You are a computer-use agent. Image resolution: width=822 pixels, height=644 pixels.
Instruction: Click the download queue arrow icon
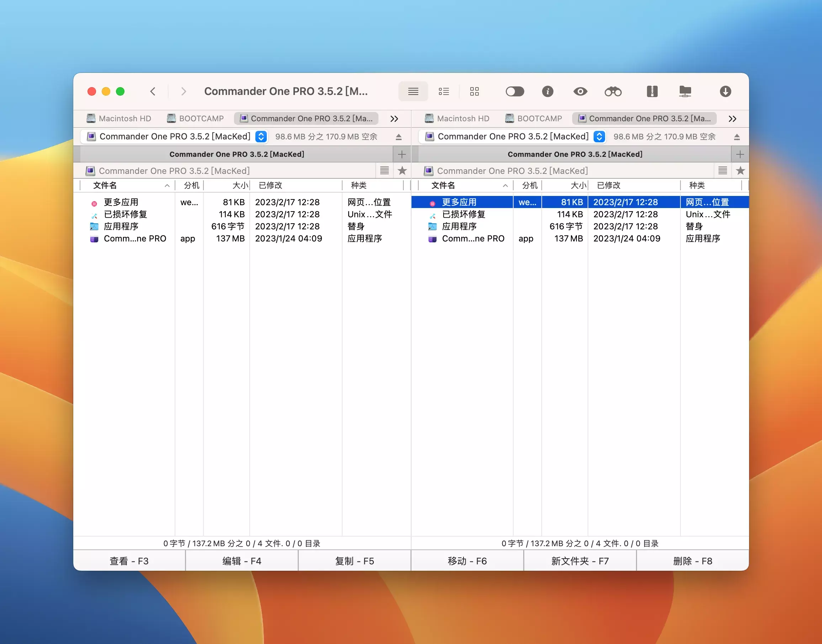(725, 92)
